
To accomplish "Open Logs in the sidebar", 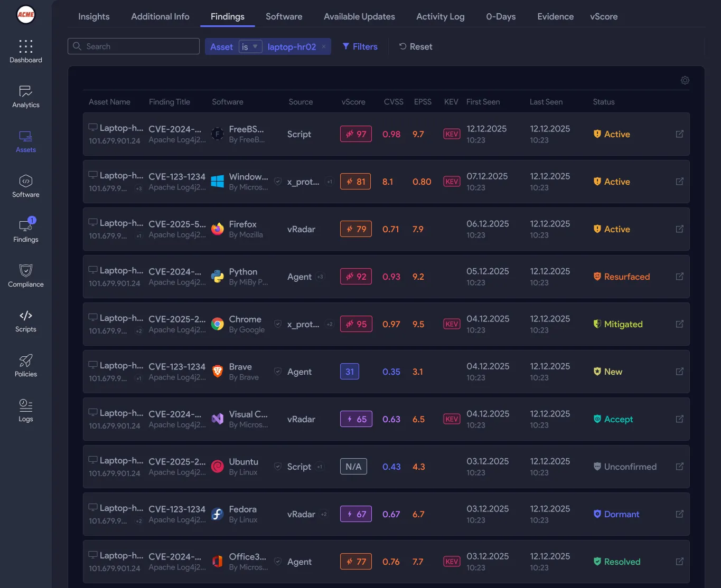I will coord(25,411).
